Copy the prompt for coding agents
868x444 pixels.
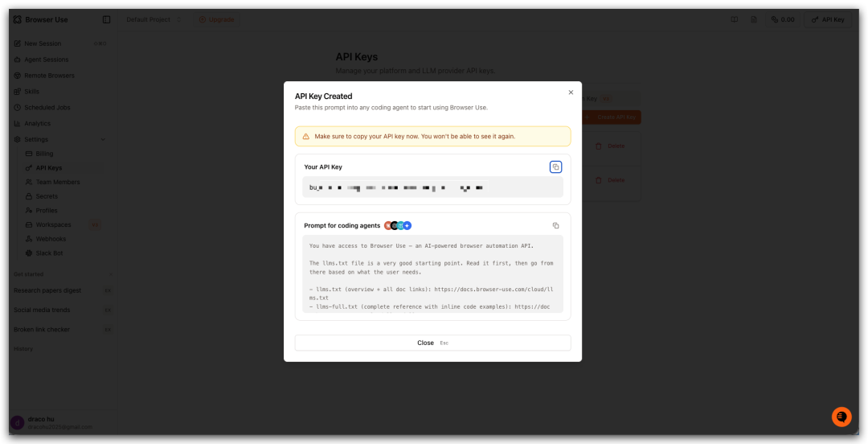coord(555,226)
